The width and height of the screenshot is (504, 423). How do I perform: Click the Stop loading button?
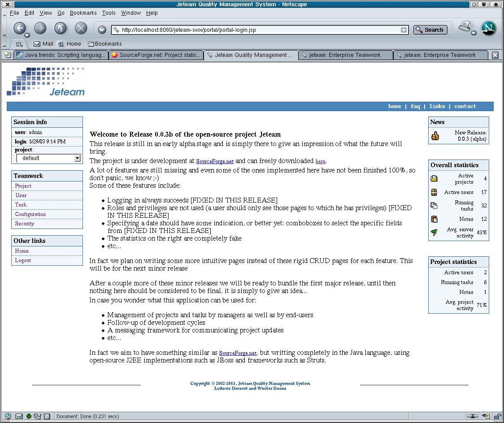coord(81,29)
